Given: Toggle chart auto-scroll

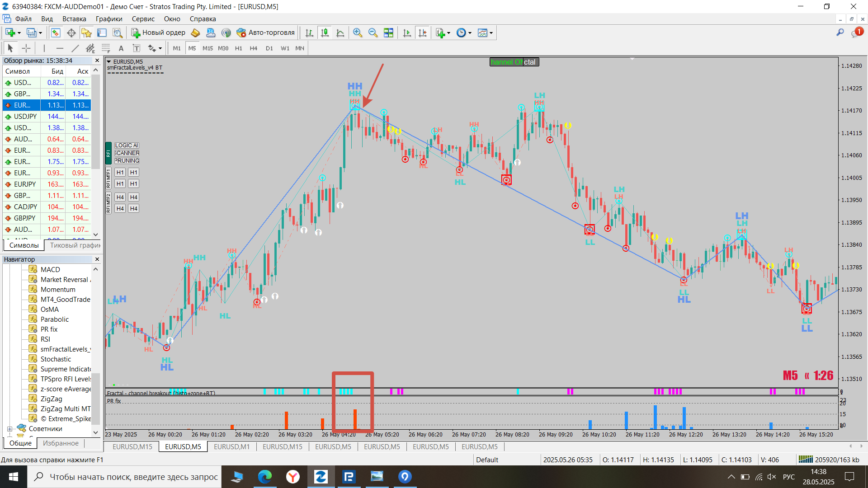Looking at the screenshot, I should click(x=407, y=33).
